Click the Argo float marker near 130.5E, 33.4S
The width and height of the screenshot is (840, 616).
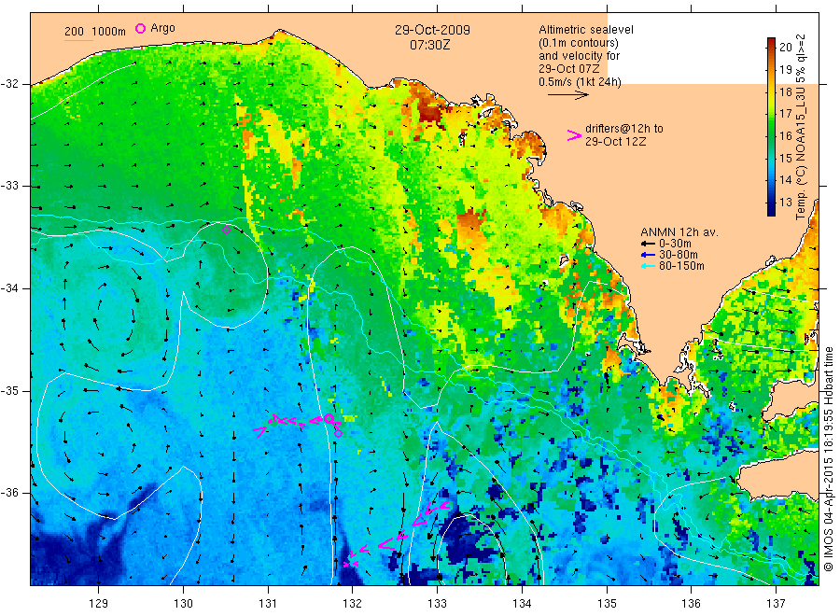(x=226, y=231)
